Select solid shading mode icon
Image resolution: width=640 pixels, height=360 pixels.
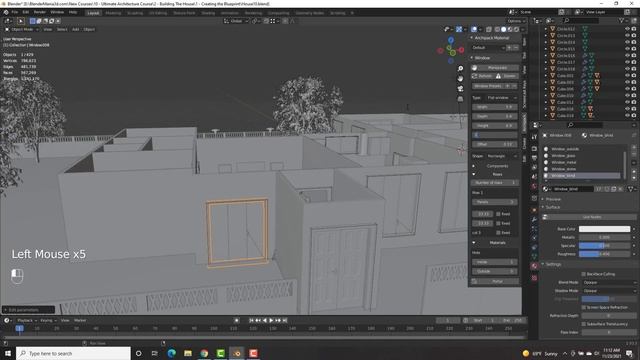(x=504, y=29)
